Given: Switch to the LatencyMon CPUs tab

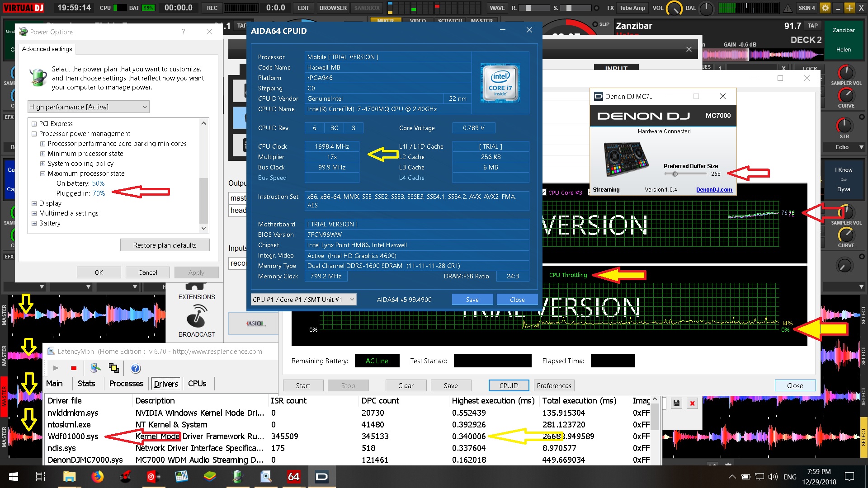Looking at the screenshot, I should tap(197, 384).
